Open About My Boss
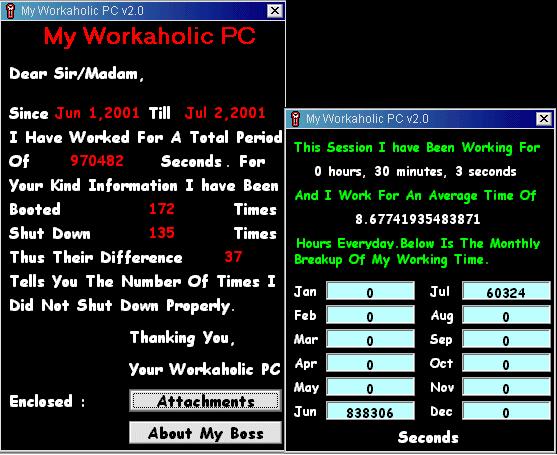Image resolution: width=557 pixels, height=455 pixels. point(205,433)
